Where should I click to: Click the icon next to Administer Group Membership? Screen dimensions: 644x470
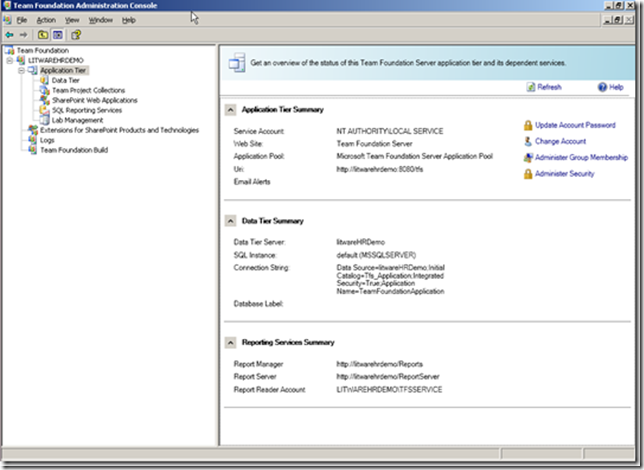click(527, 158)
